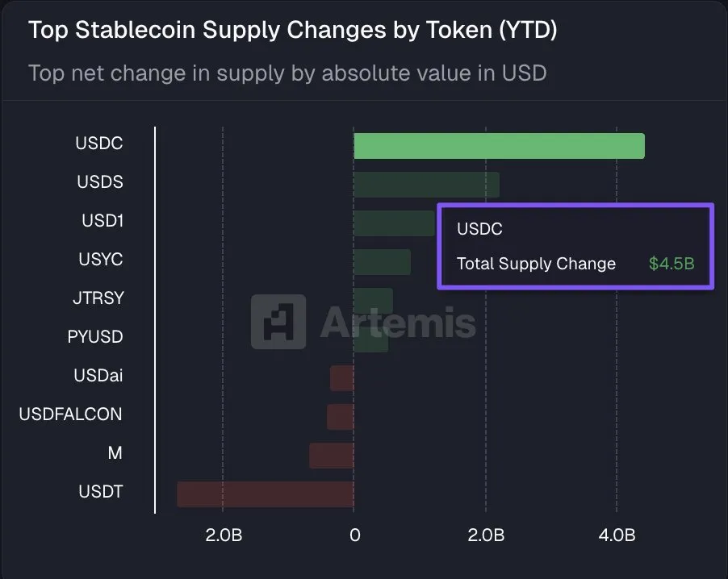
Task: Click the USDC axis label
Action: (98, 144)
